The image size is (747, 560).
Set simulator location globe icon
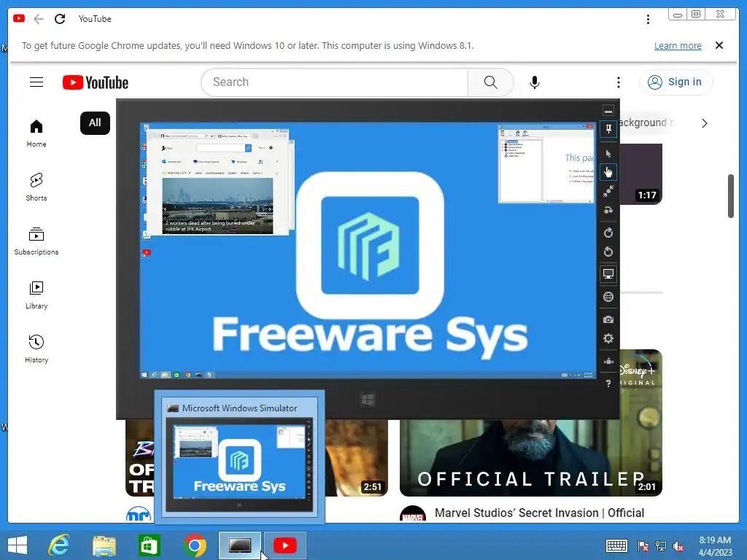(608, 297)
